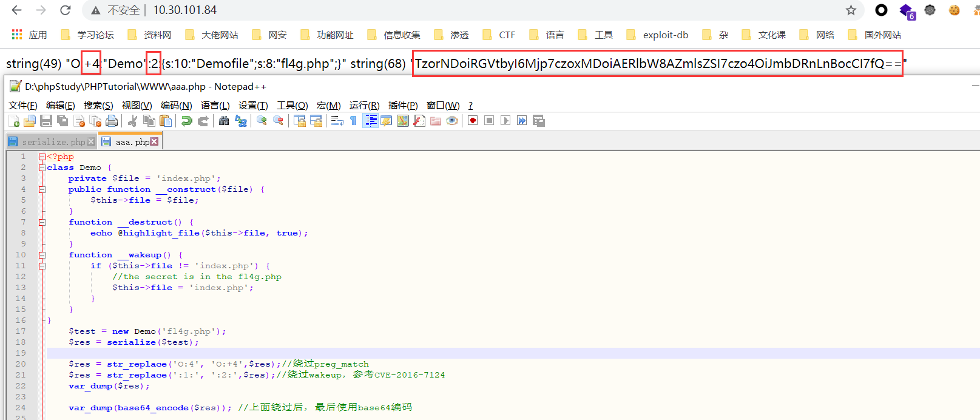
Task: Collapse the <?php fold marker on line 1
Action: point(42,157)
